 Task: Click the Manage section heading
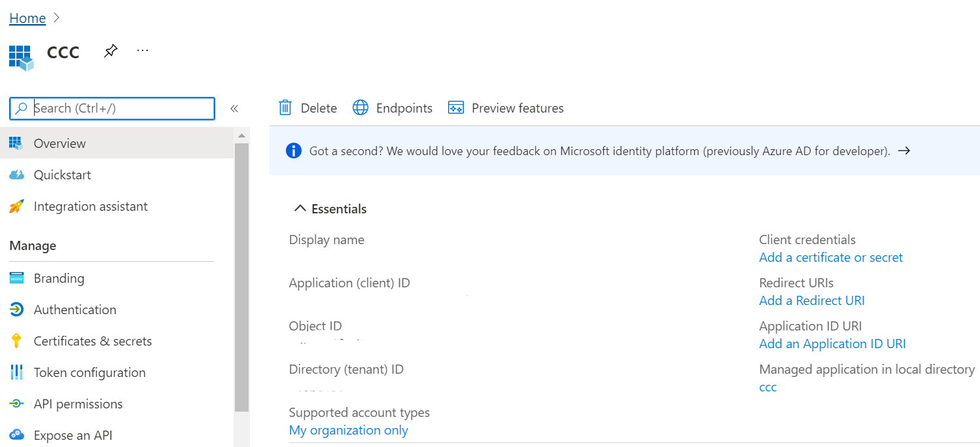(33, 245)
